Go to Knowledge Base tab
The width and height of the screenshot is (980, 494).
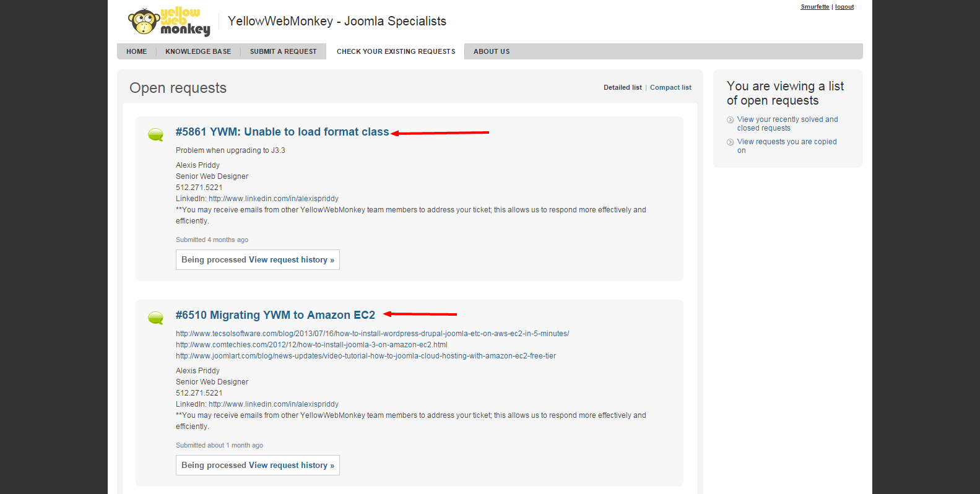tap(198, 51)
